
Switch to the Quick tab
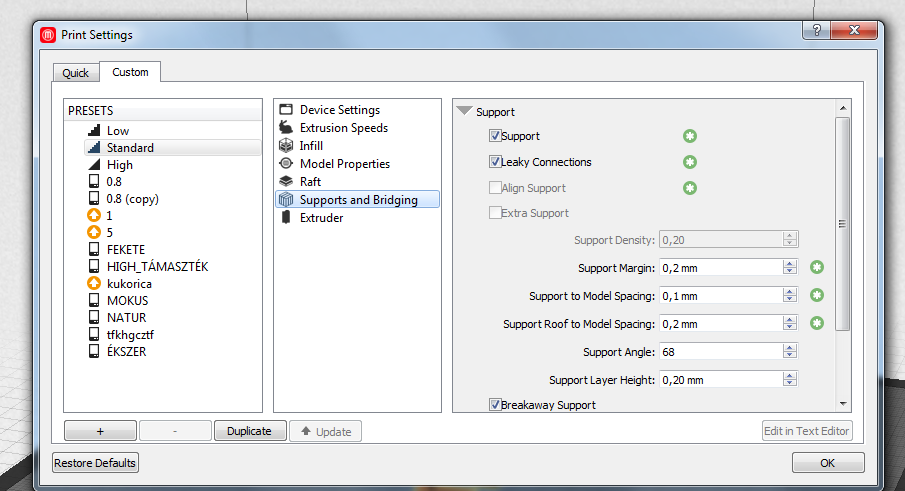76,73
